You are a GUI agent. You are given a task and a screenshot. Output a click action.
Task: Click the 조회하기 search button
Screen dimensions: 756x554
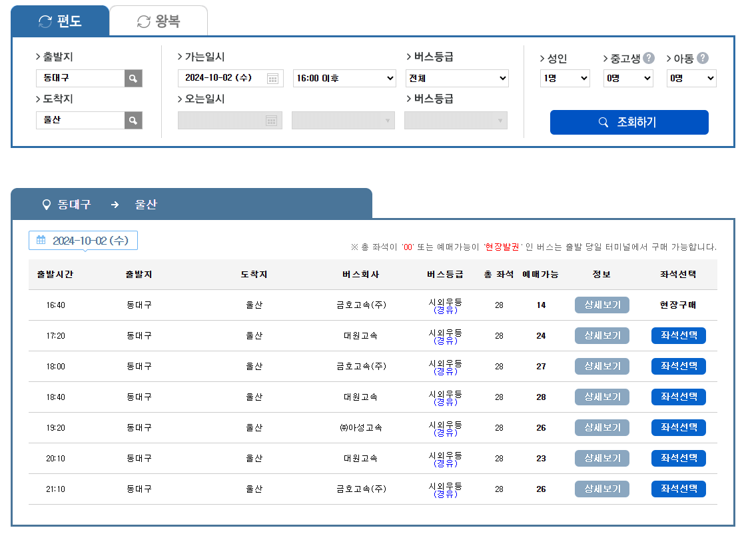click(x=629, y=122)
